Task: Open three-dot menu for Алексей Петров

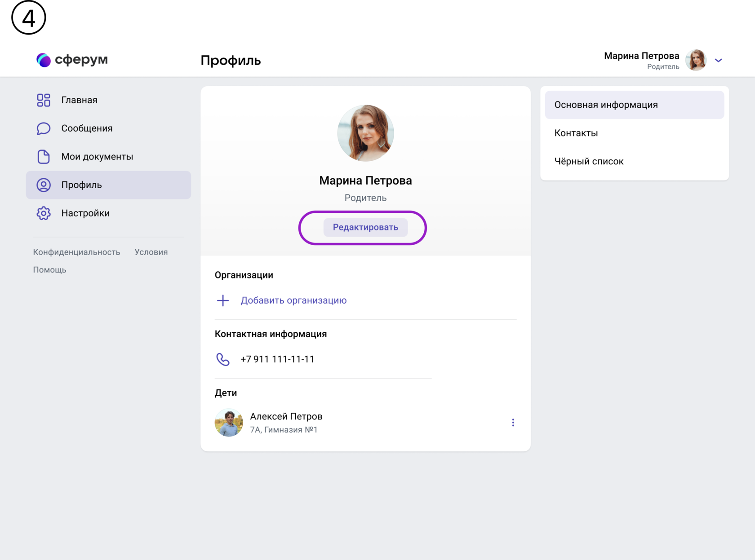Action: [513, 423]
